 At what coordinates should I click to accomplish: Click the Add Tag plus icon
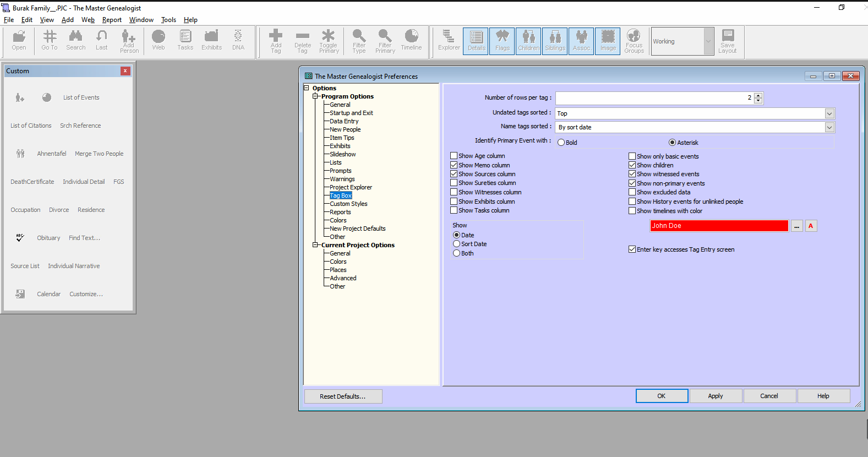[276, 41]
